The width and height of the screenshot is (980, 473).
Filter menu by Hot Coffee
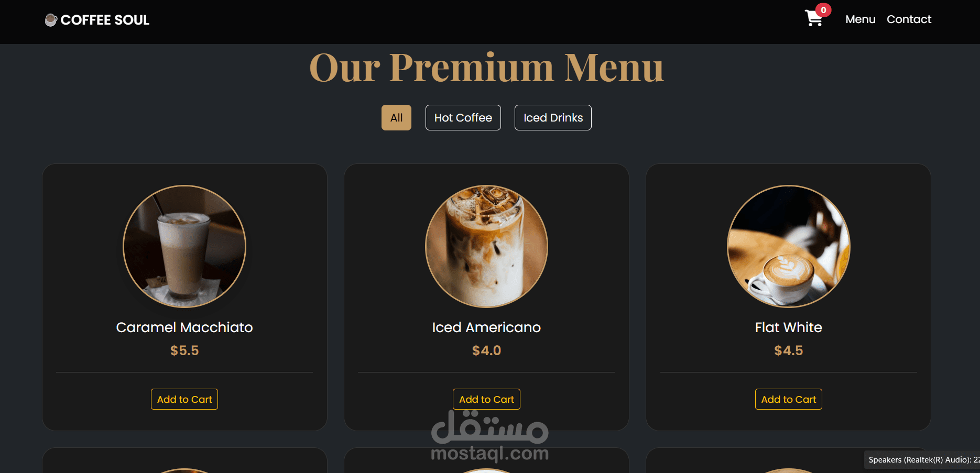tap(463, 118)
